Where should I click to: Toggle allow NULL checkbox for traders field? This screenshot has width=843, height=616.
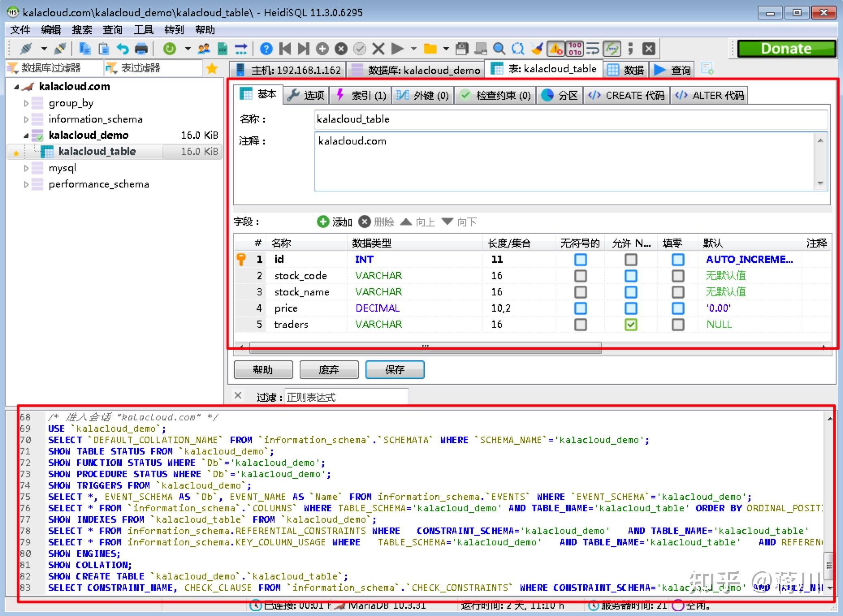[x=631, y=325]
